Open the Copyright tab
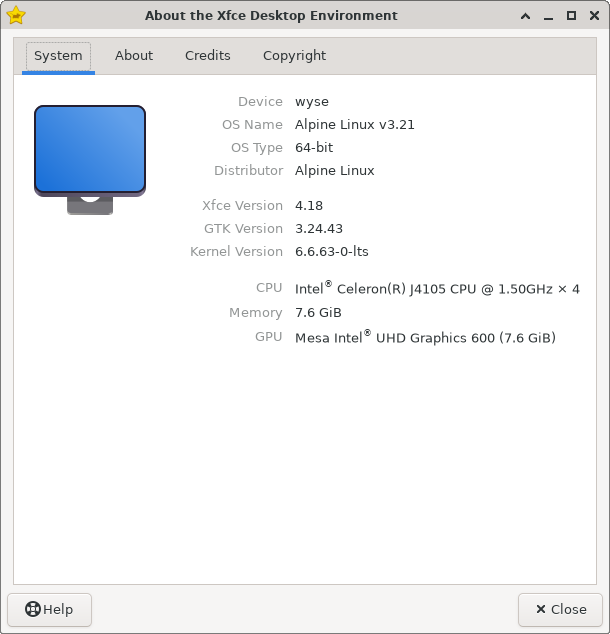This screenshot has width=610, height=634. 294,56
